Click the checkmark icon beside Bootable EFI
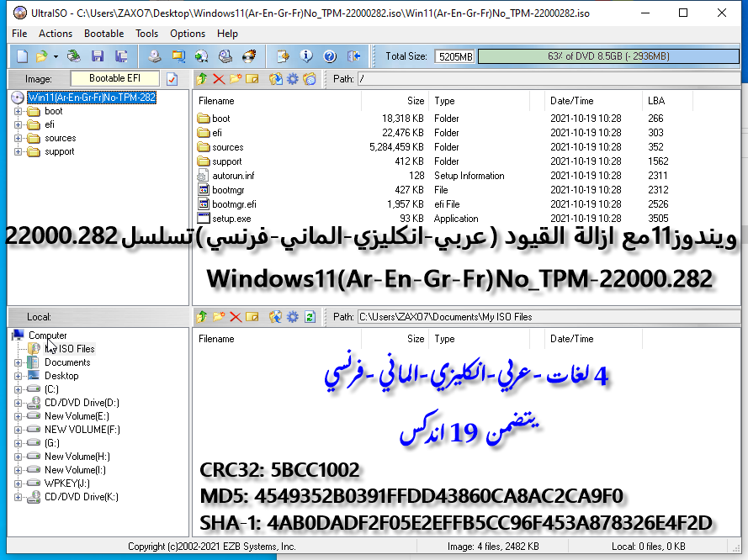Screen dimensions: 748x560 coord(172,79)
